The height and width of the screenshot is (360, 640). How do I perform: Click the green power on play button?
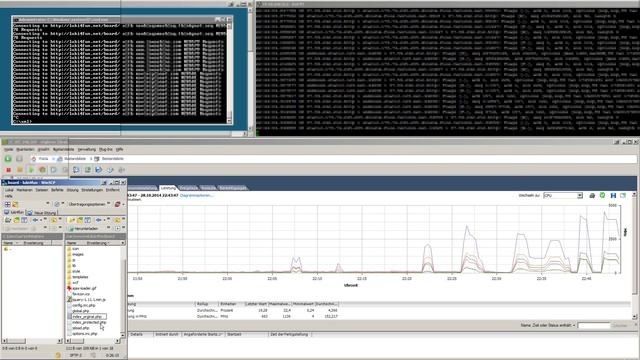pos(31,170)
